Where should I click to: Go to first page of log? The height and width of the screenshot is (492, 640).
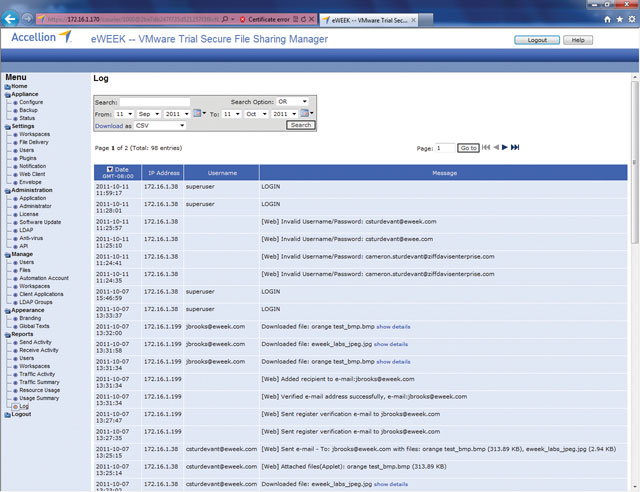point(486,147)
